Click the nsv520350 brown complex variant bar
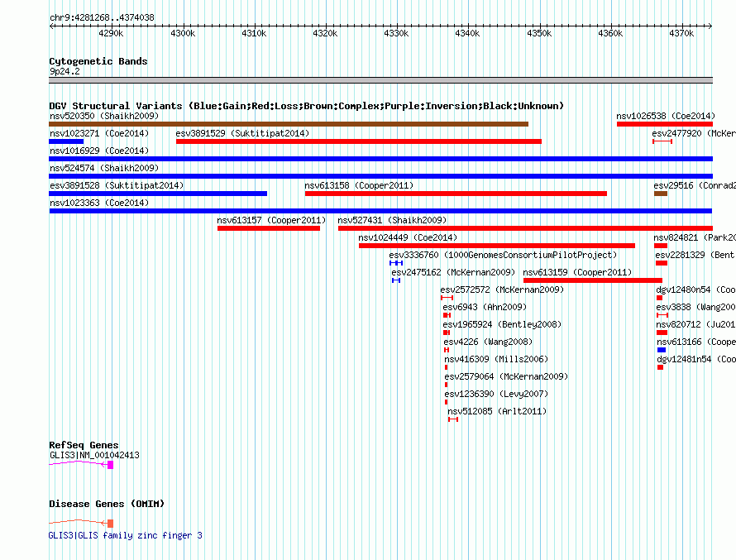The height and width of the screenshot is (560, 736). click(289, 124)
